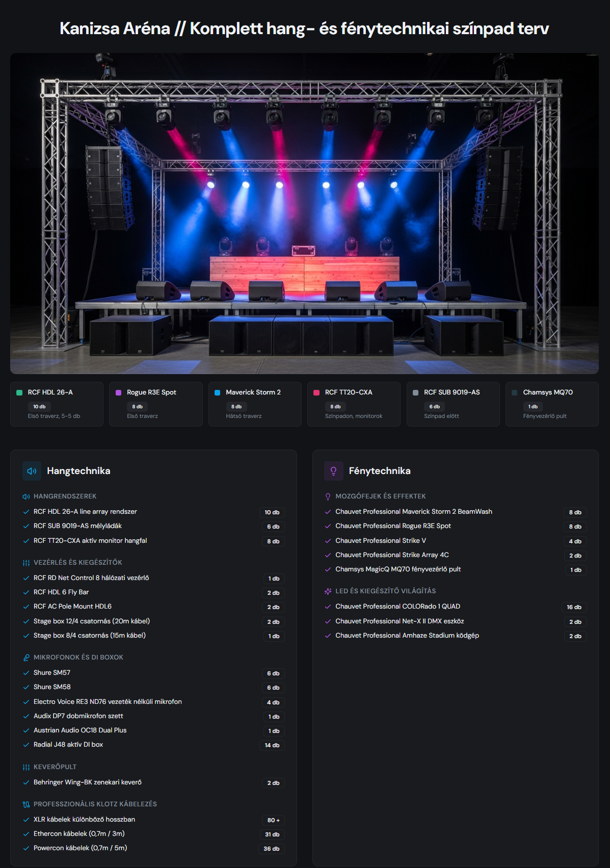
Task: Click 'RCF AC Pole Mount HDL6' row
Action: tap(153, 607)
